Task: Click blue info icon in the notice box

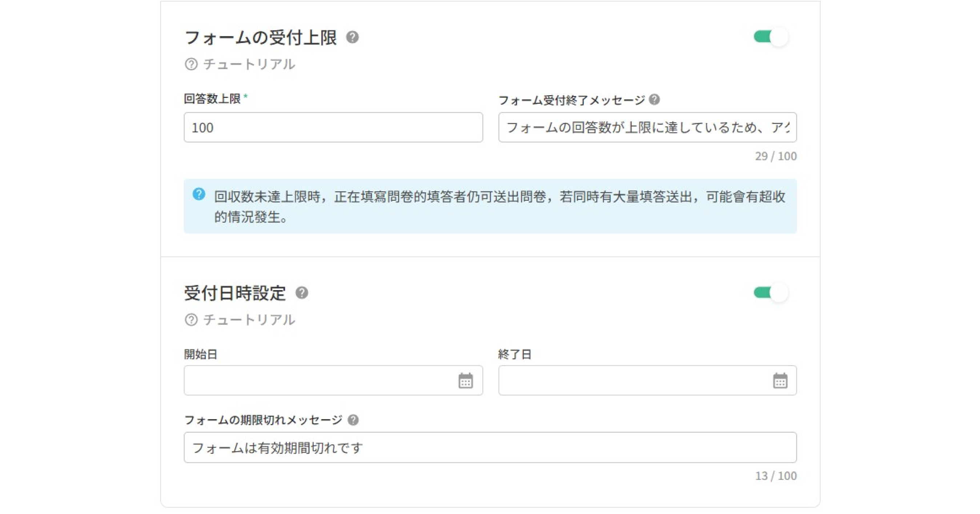Action: click(199, 194)
